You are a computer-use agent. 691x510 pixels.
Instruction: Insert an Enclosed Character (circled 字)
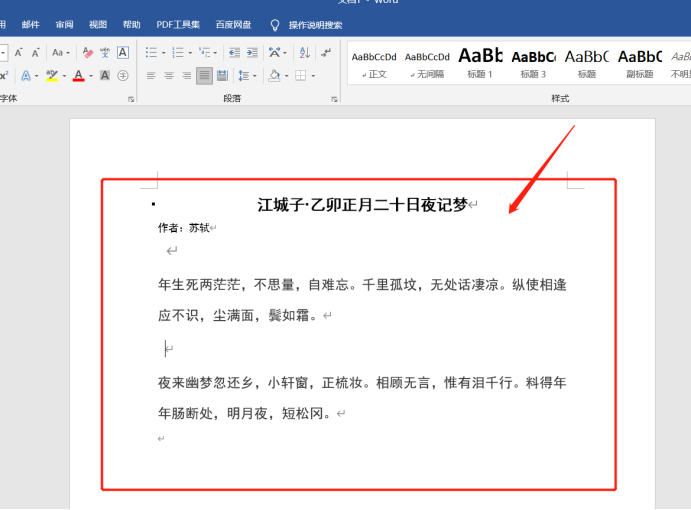(x=123, y=76)
